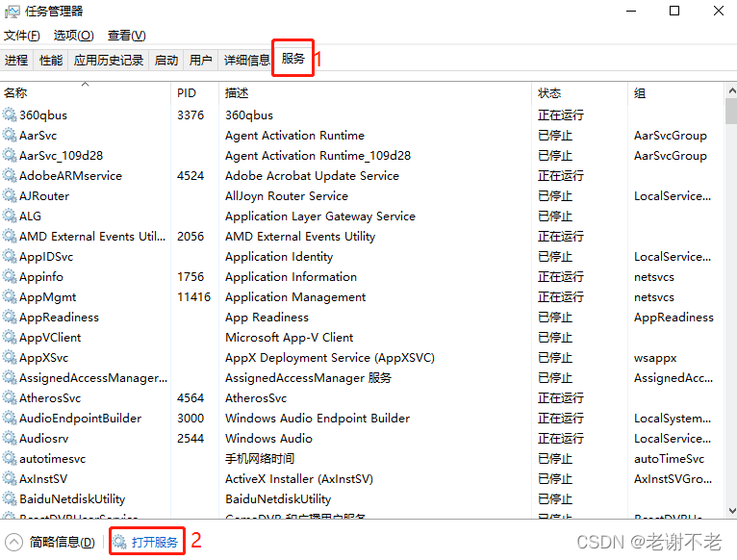Select description 'Microsoft App-V Client'
The image size is (737, 560).
tap(289, 337)
